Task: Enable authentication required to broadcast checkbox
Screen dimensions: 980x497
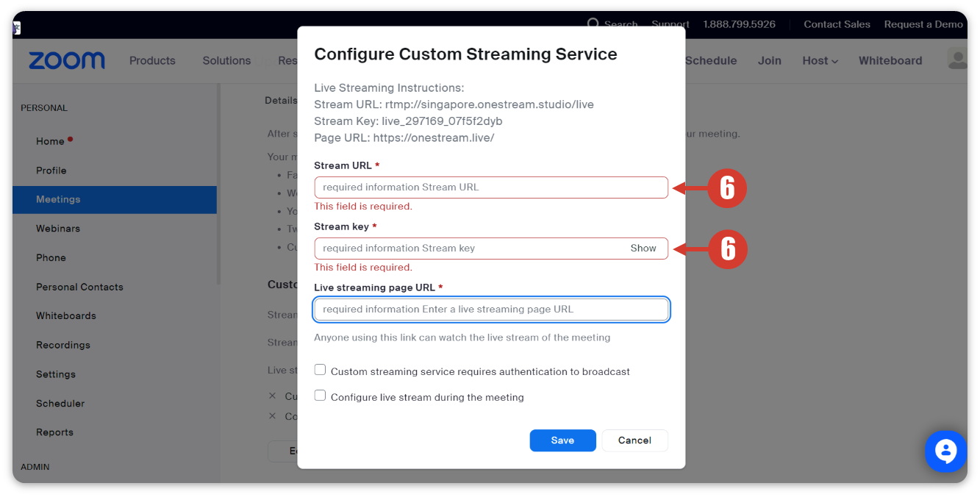Action: pyautogui.click(x=320, y=370)
